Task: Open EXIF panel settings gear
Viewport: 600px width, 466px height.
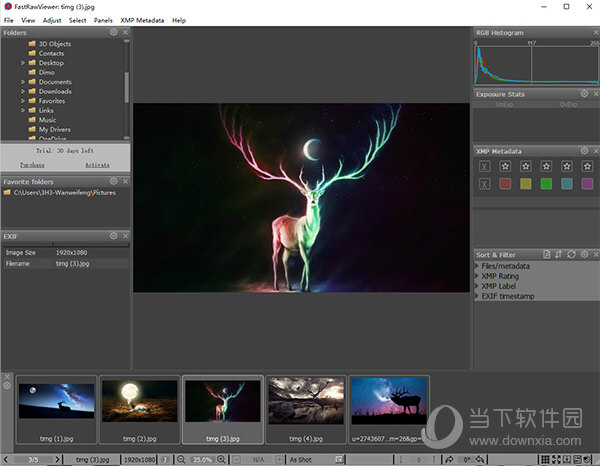Action: 114,236
